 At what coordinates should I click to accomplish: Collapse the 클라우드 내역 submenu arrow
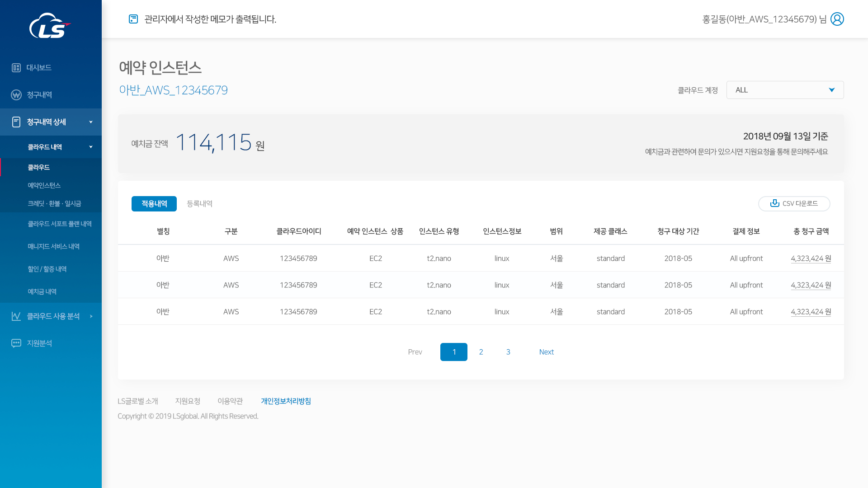tap(91, 147)
